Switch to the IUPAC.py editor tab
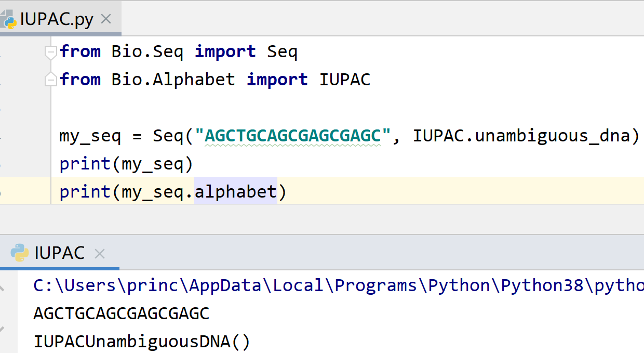The image size is (644, 353). [56, 20]
